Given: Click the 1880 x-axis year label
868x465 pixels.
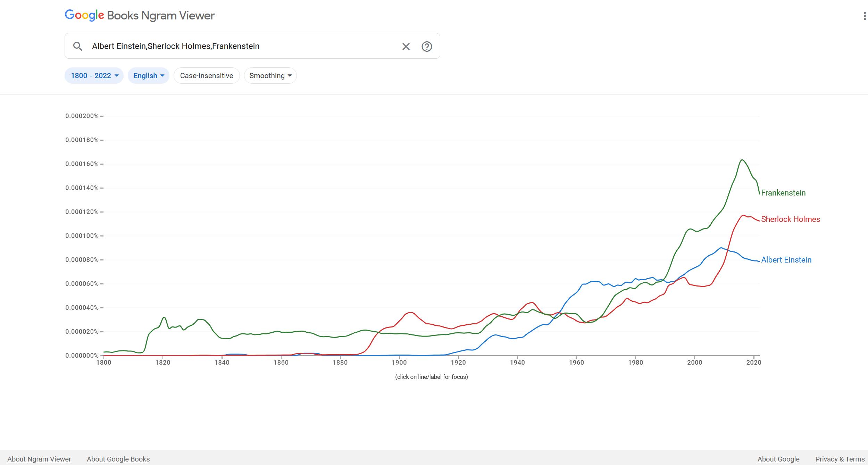Looking at the screenshot, I should click(340, 363).
